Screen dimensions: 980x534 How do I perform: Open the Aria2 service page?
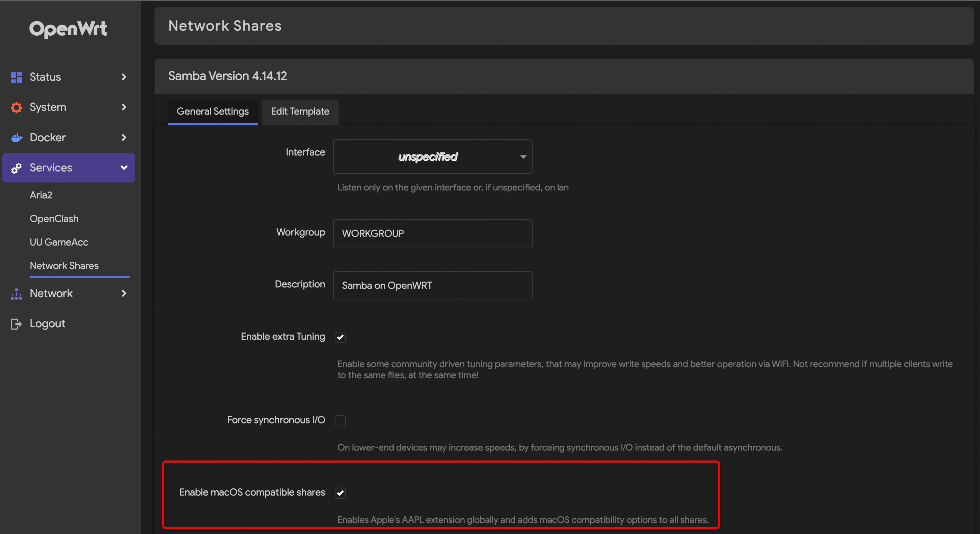tap(41, 195)
